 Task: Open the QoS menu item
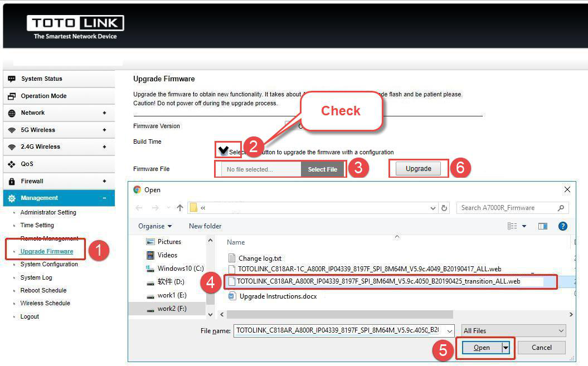click(59, 164)
